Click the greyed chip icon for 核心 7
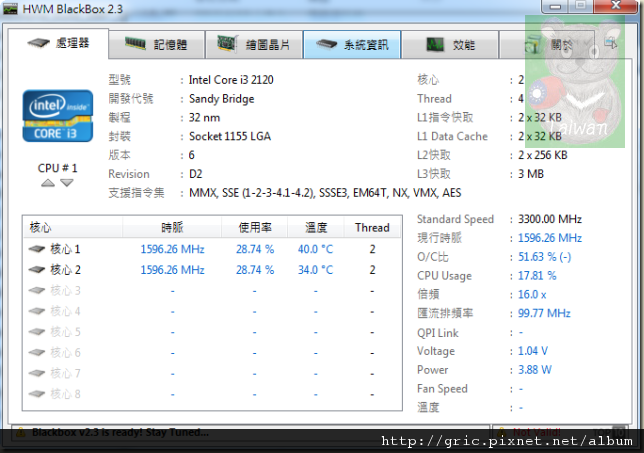 (37, 373)
